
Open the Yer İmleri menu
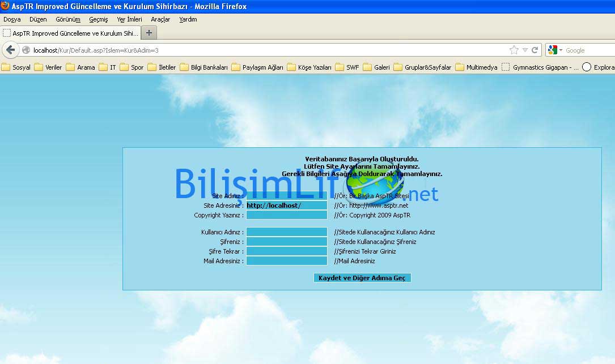[129, 19]
